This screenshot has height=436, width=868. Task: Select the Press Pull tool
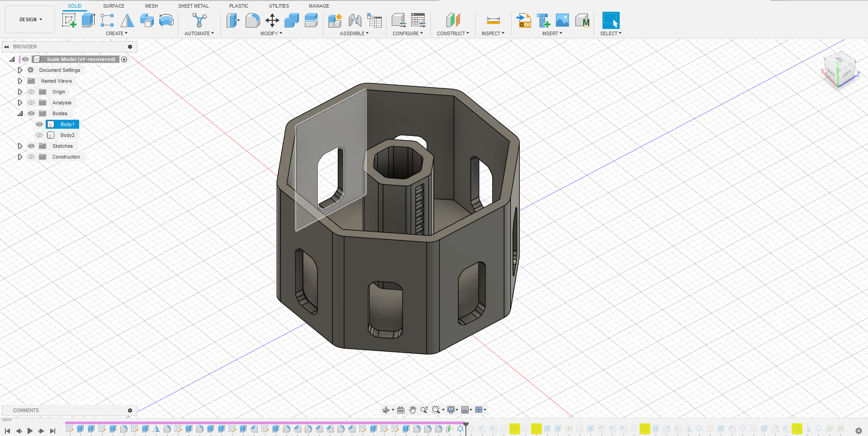click(233, 20)
